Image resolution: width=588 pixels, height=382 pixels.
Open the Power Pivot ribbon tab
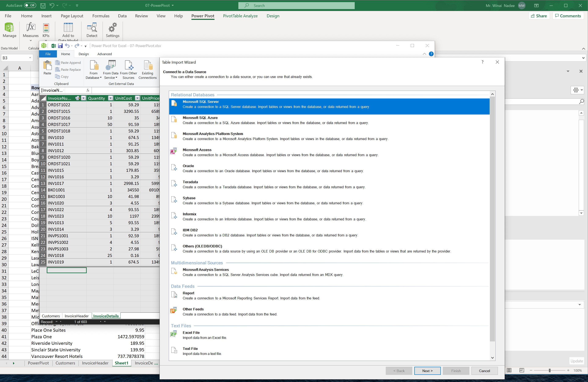(203, 16)
